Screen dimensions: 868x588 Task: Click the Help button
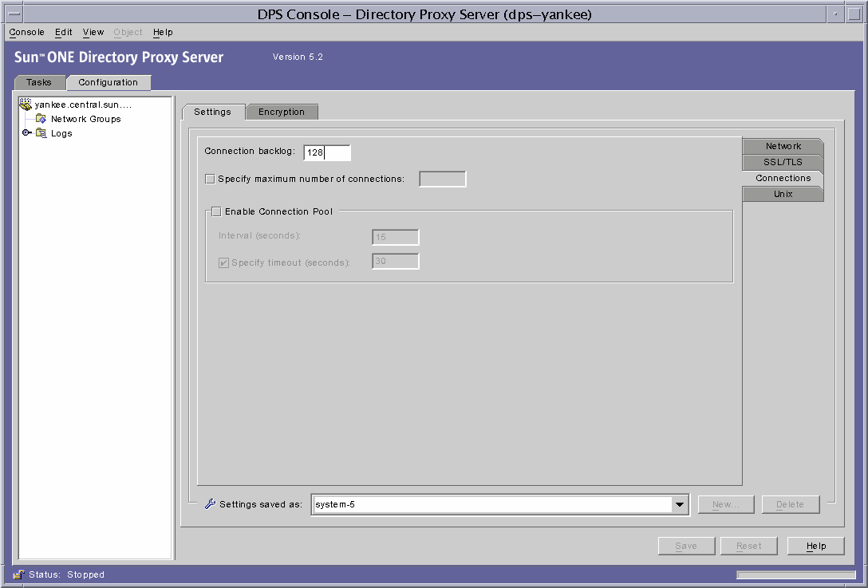815,545
